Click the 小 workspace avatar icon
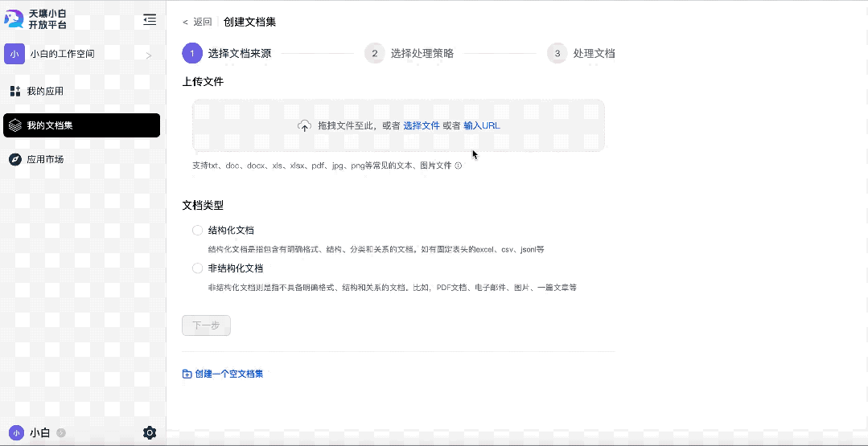The width and height of the screenshot is (868, 446). click(x=14, y=54)
